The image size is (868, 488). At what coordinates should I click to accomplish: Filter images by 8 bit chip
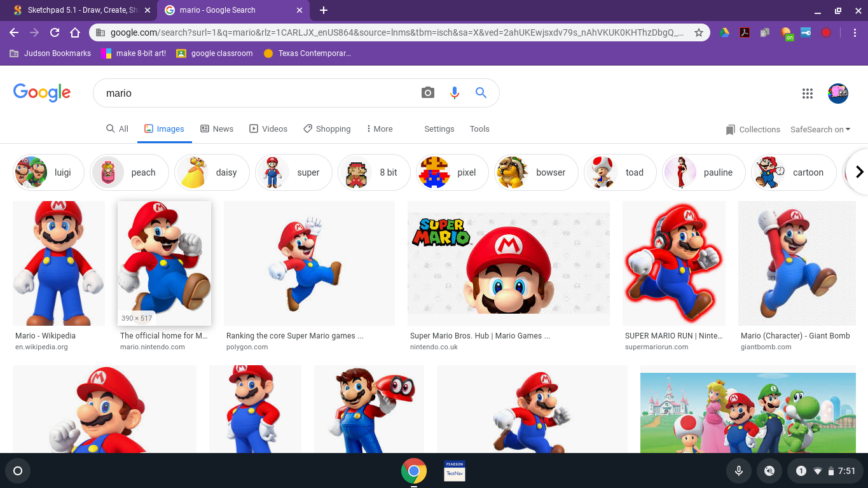click(x=374, y=172)
